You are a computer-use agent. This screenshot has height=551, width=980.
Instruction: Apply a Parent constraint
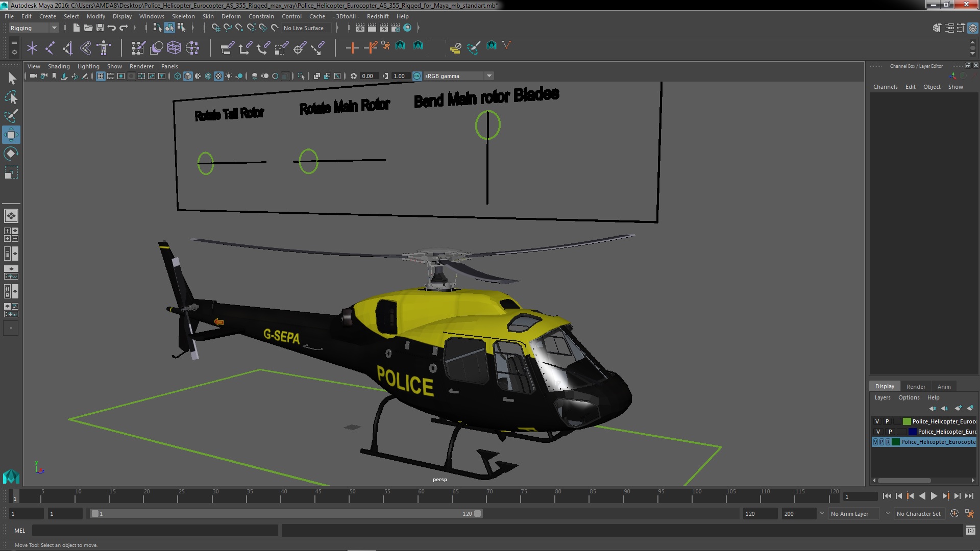(x=227, y=48)
